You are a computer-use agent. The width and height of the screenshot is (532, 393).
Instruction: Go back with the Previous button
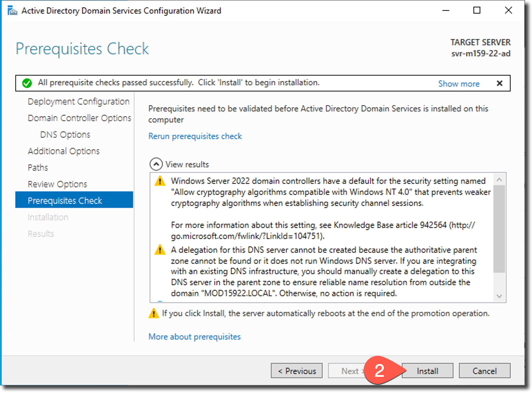coord(297,371)
